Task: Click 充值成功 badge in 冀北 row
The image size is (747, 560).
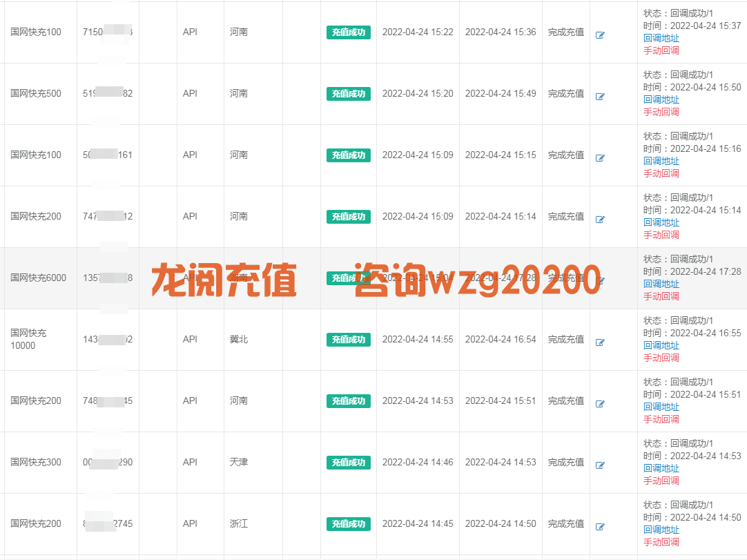Action: 348,340
